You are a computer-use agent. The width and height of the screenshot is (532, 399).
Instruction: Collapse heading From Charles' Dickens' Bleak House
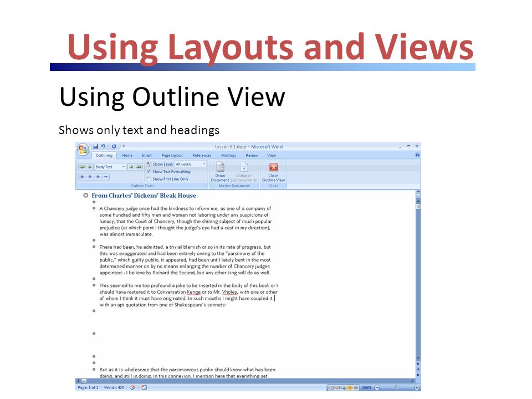86,196
